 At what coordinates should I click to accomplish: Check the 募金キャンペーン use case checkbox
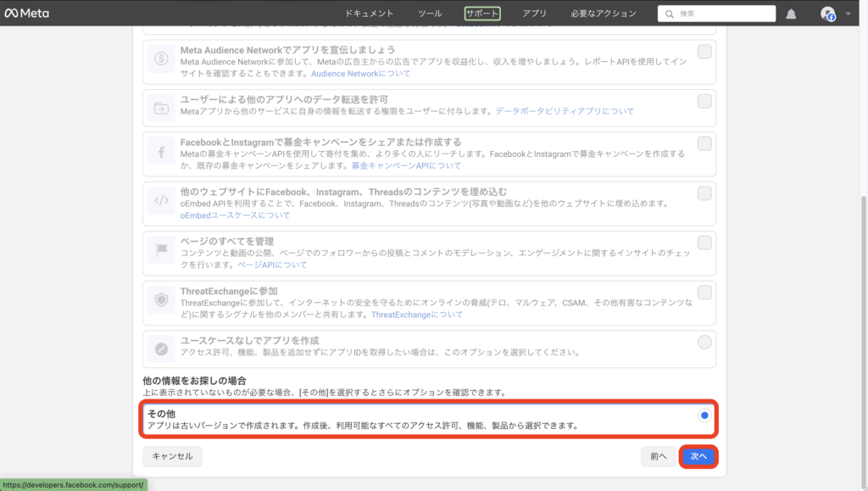(x=704, y=143)
